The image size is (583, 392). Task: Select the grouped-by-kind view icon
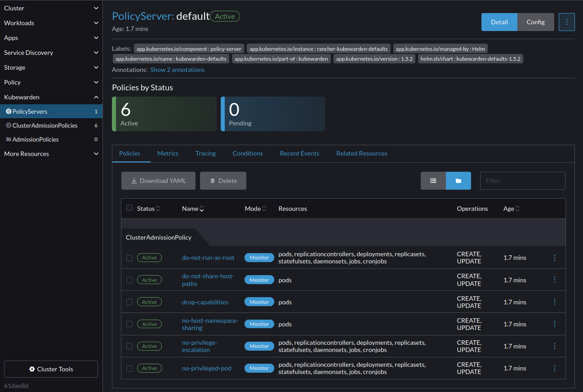tap(458, 180)
